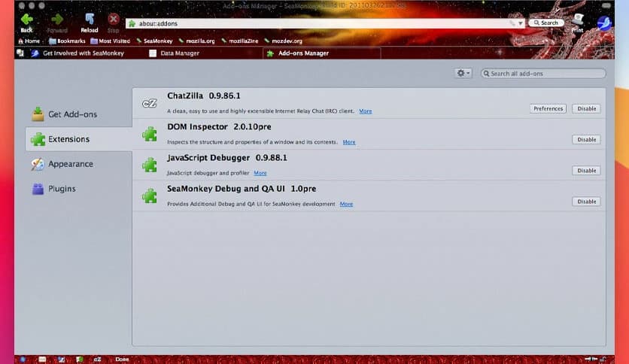The height and width of the screenshot is (364, 629).
Task: Focus the about:addons address field
Action: 325,23
